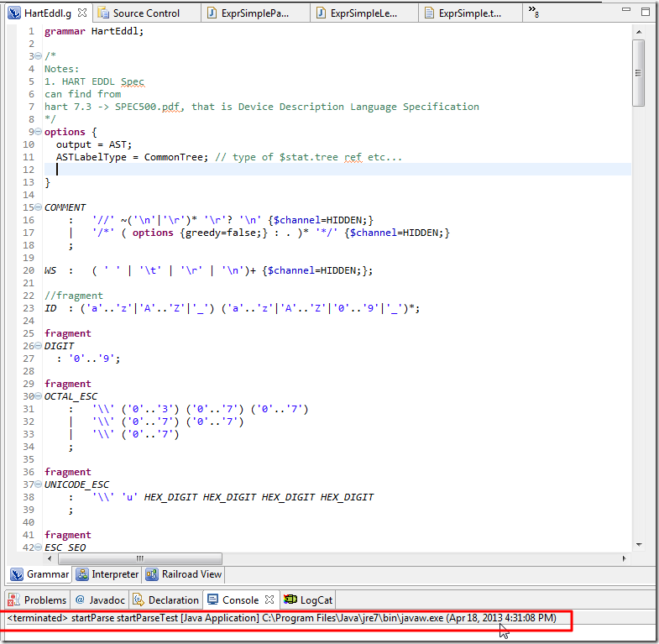Maximize the editor area

point(646,12)
